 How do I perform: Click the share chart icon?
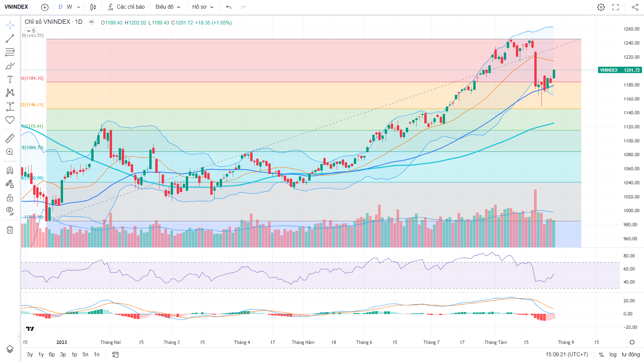(635, 7)
